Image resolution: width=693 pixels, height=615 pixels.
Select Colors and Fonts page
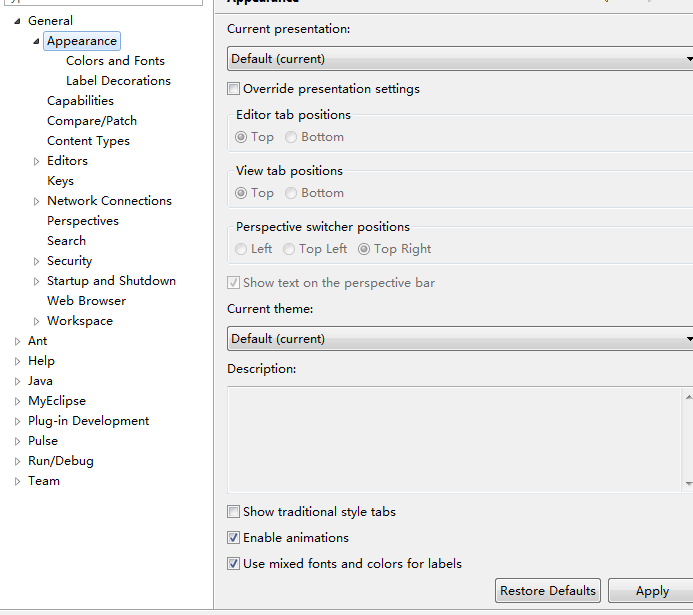[115, 61]
